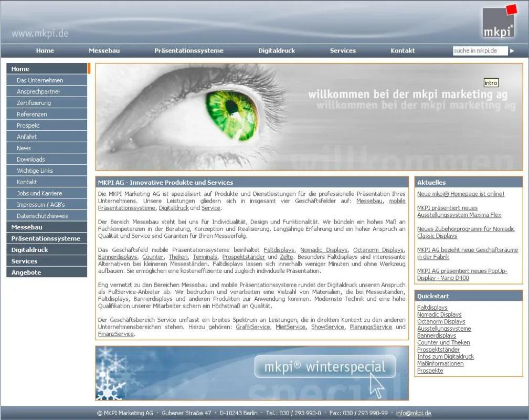Open Services in top navigation bar

[x=343, y=50]
